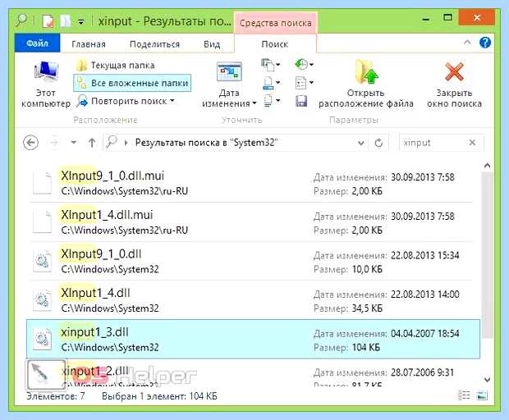This screenshot has width=509, height=420.
Task: Select the Current folder option
Action: [x=116, y=66]
